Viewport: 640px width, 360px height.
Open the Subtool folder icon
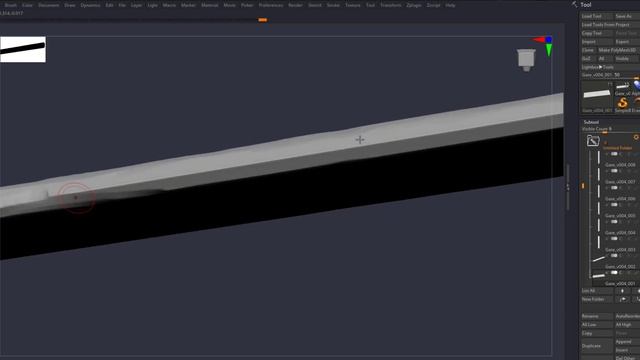click(593, 141)
